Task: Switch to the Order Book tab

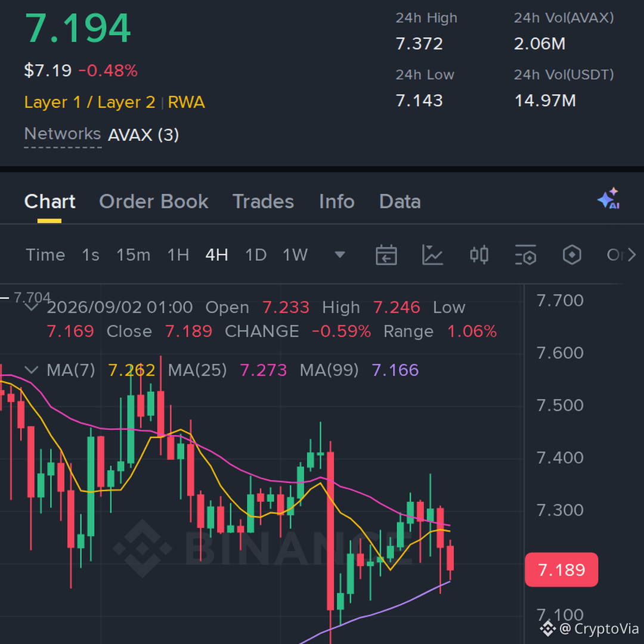Action: 154,202
